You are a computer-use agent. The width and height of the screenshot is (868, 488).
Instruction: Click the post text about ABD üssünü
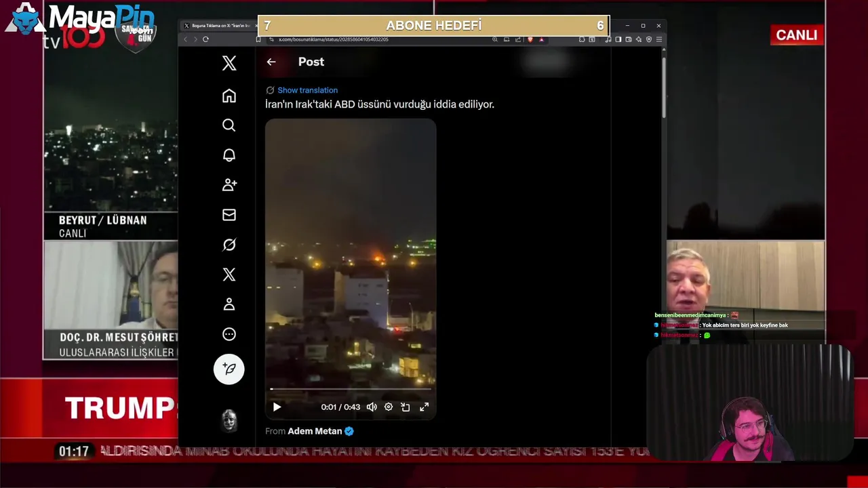[x=380, y=104]
